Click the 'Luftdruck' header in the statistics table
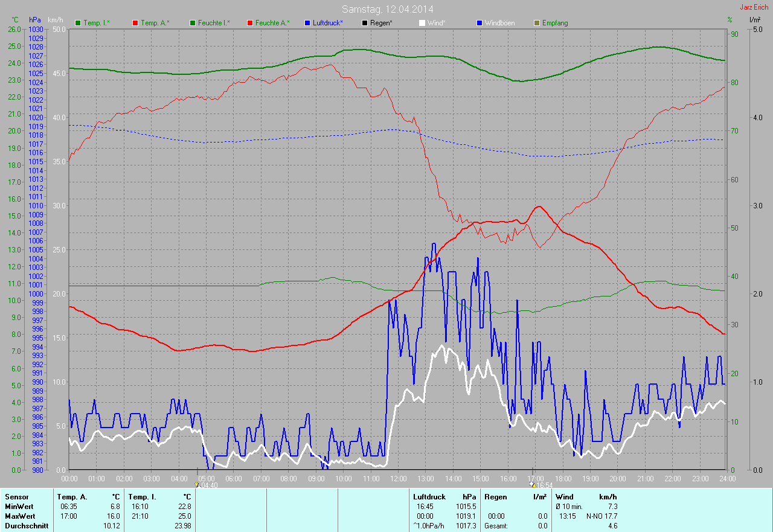773x532 pixels. pyautogui.click(x=429, y=497)
